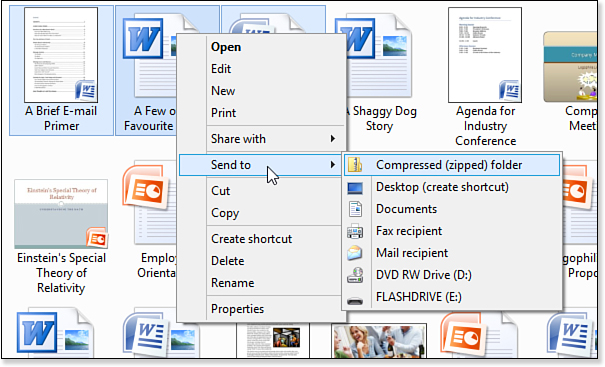Select Einstein's Special Theory of Relativity thumbnail
605x367 pixels.
[x=61, y=214]
